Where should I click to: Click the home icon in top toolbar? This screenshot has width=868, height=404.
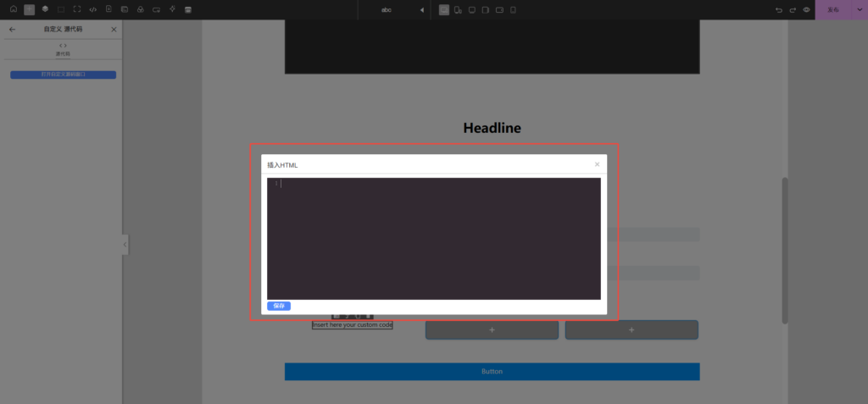13,9
